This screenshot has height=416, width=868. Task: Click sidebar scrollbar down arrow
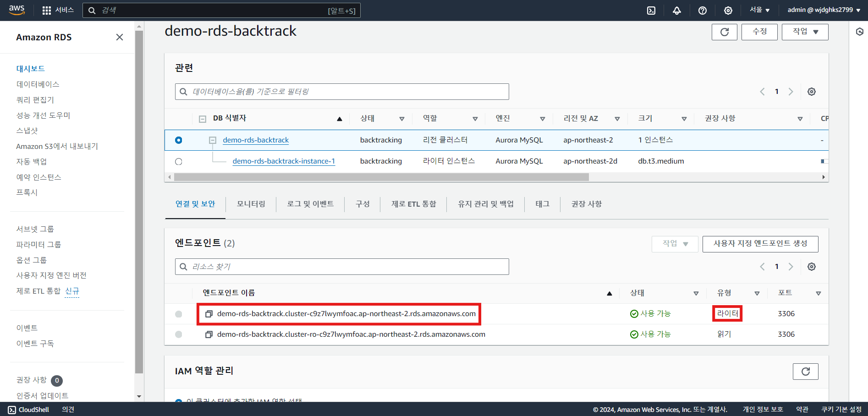pyautogui.click(x=139, y=397)
